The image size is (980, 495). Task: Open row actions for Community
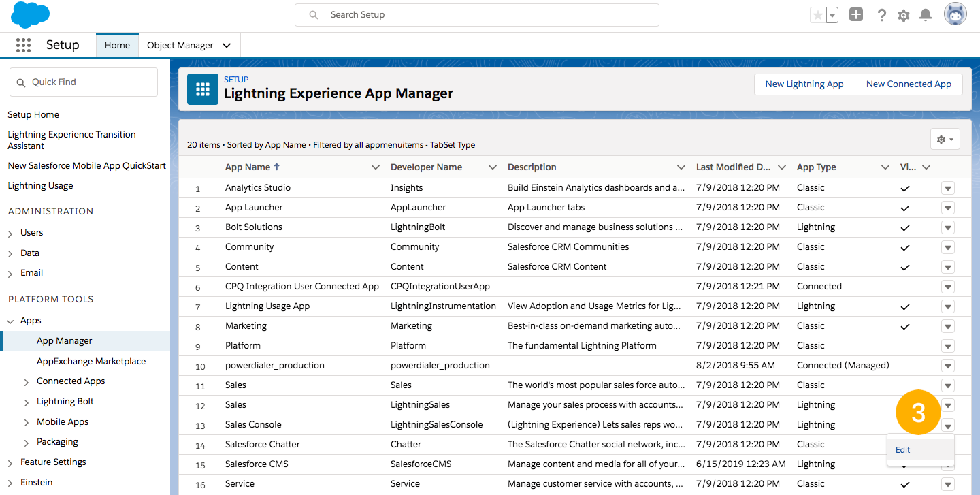(947, 248)
